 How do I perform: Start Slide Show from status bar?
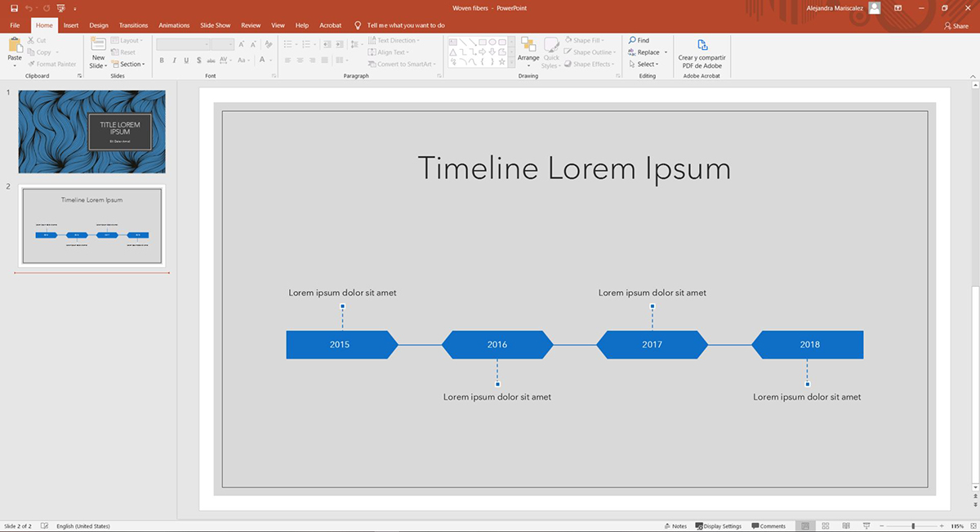(866, 526)
